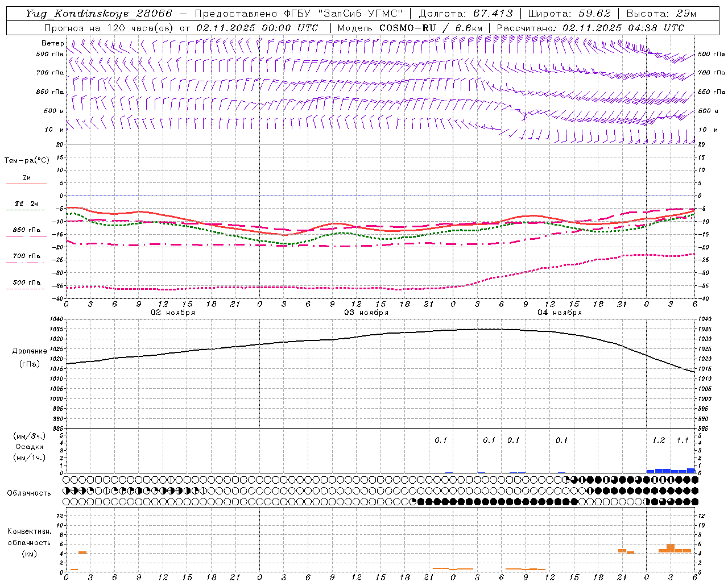Viewport: 728px width, 582px height.
Task: Select the 'Долгота: 67.413' longitude value
Action: click(x=466, y=14)
